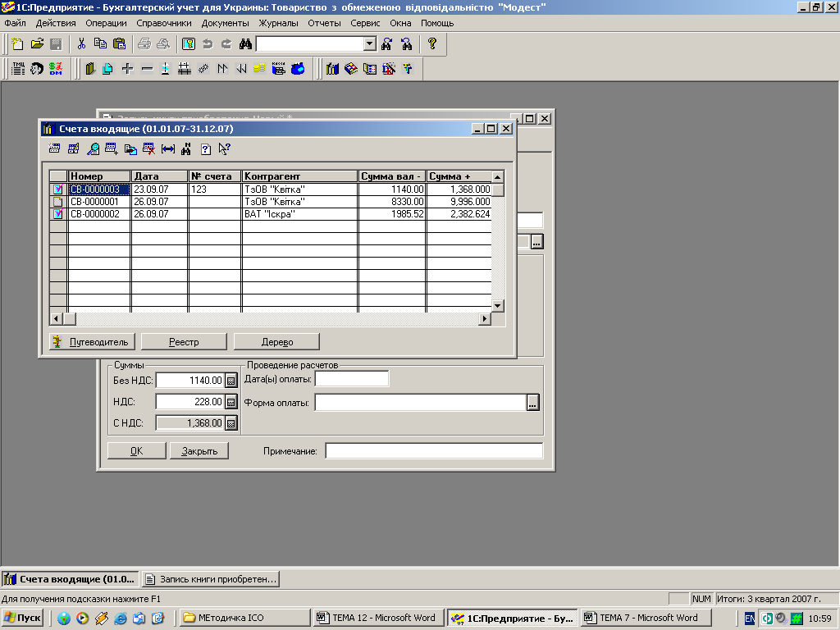Paste from clipboard toolbar icon
The width and height of the screenshot is (840, 630).
[120, 44]
